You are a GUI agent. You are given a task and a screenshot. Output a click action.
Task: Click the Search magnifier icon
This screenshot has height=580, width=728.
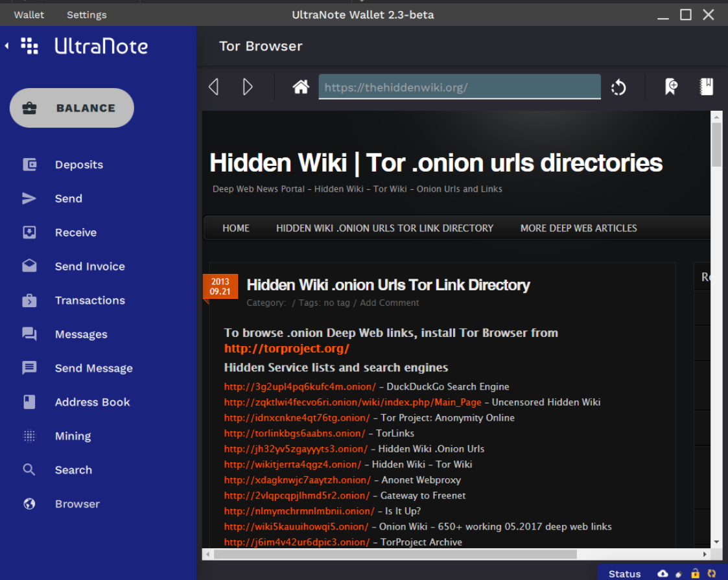[x=29, y=470]
